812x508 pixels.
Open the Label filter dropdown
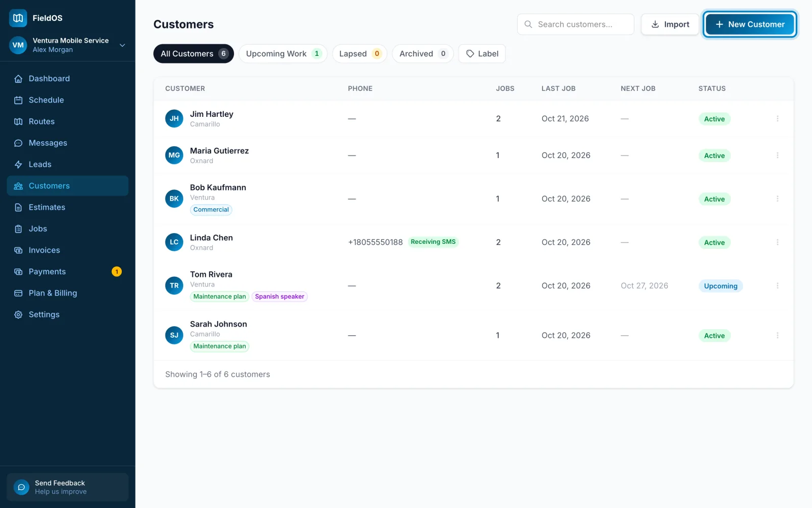tap(482, 54)
